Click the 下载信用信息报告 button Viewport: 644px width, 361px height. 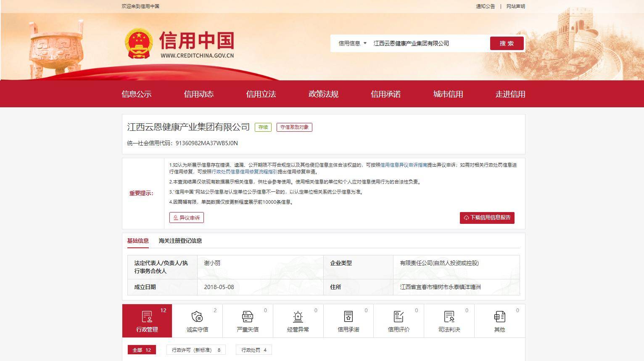(487, 218)
